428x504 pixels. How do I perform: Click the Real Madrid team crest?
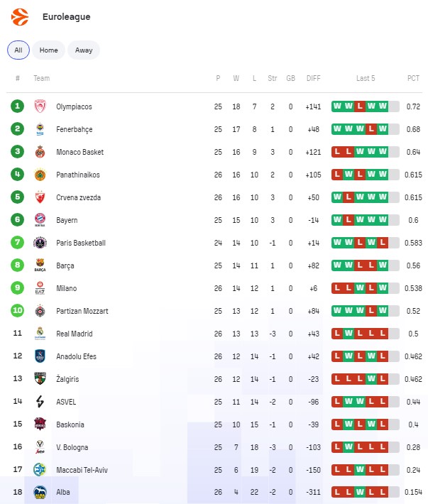pyautogui.click(x=40, y=334)
